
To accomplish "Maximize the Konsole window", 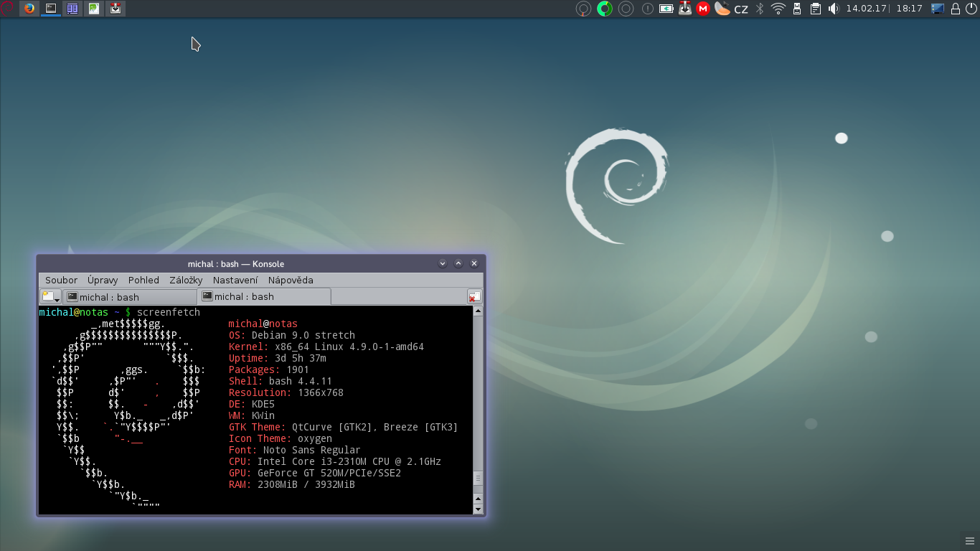I will click(x=458, y=263).
